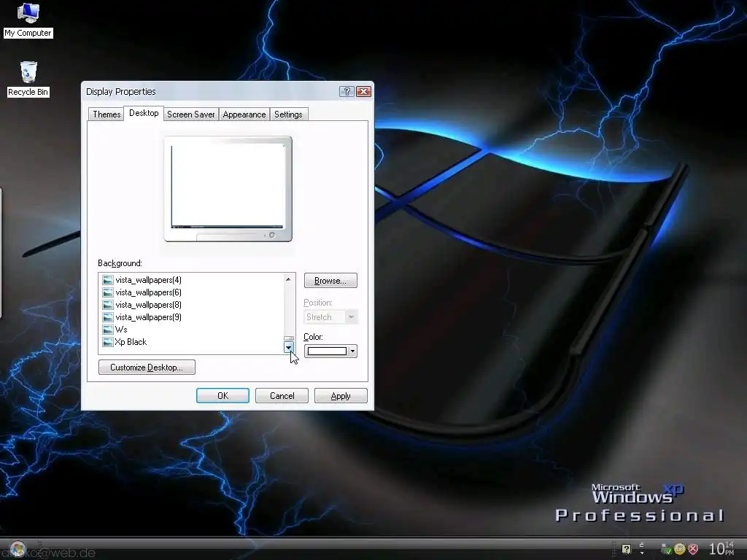The height and width of the screenshot is (560, 747).
Task: Click the Customize Desktop... button
Action: click(147, 367)
